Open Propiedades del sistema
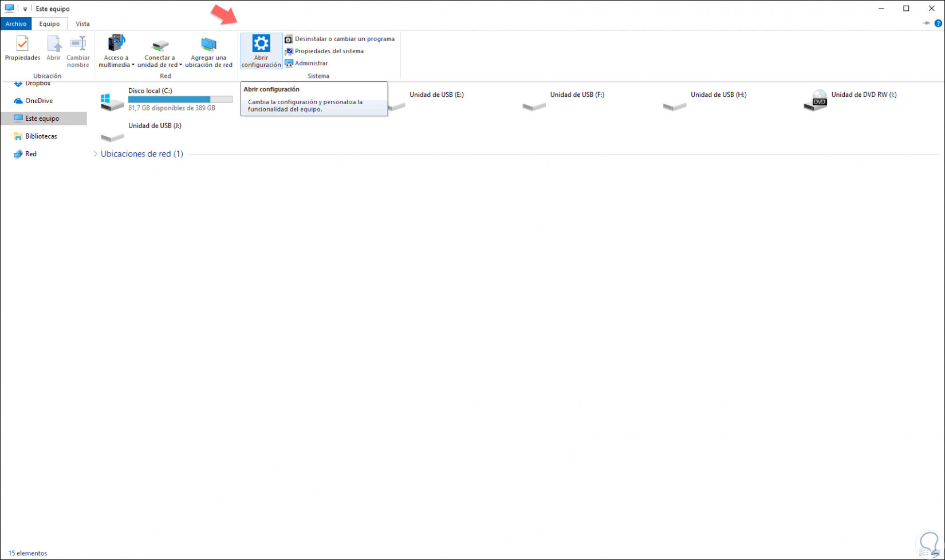 [x=324, y=51]
